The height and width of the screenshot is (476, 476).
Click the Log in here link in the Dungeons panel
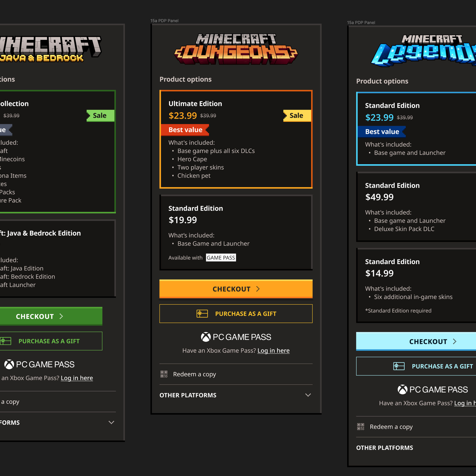[x=273, y=350]
